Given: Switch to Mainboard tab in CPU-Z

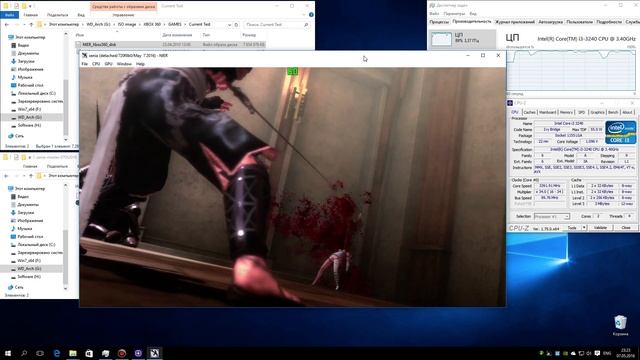Looking at the screenshot, I should pyautogui.click(x=547, y=112).
